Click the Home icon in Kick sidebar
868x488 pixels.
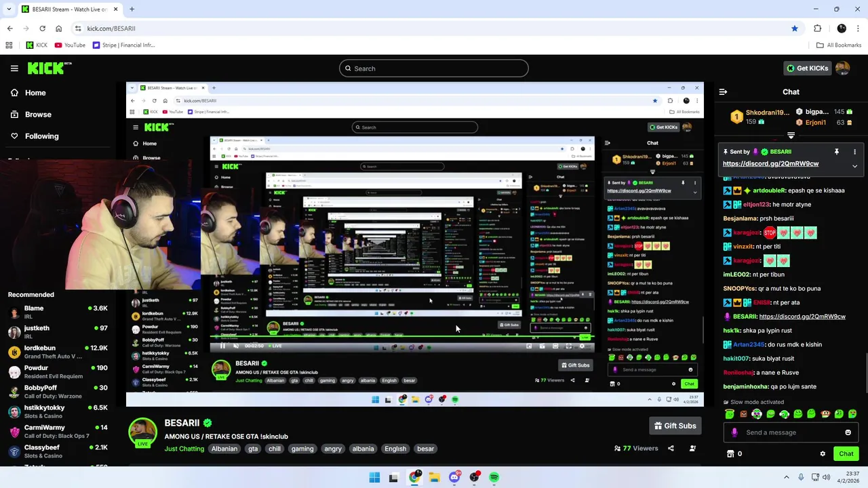[x=14, y=93]
